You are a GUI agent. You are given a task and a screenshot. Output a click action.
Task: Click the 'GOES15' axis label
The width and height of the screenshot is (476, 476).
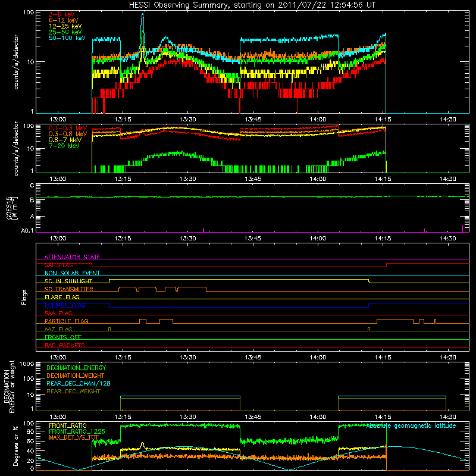point(10,208)
